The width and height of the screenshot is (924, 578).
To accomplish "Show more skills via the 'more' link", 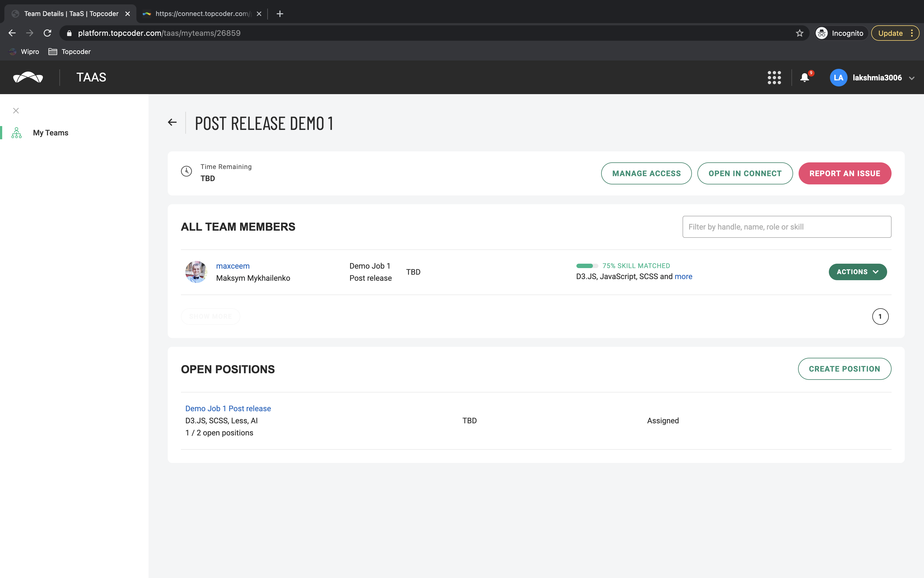I will [683, 276].
